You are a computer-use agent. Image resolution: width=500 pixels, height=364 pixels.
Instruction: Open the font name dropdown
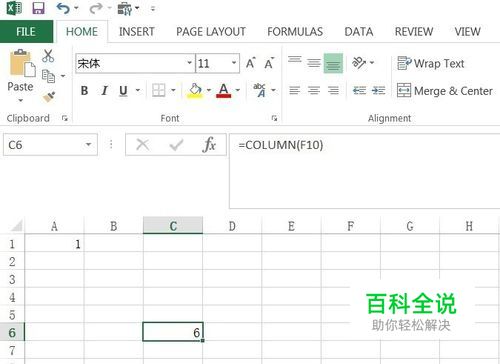(x=189, y=63)
